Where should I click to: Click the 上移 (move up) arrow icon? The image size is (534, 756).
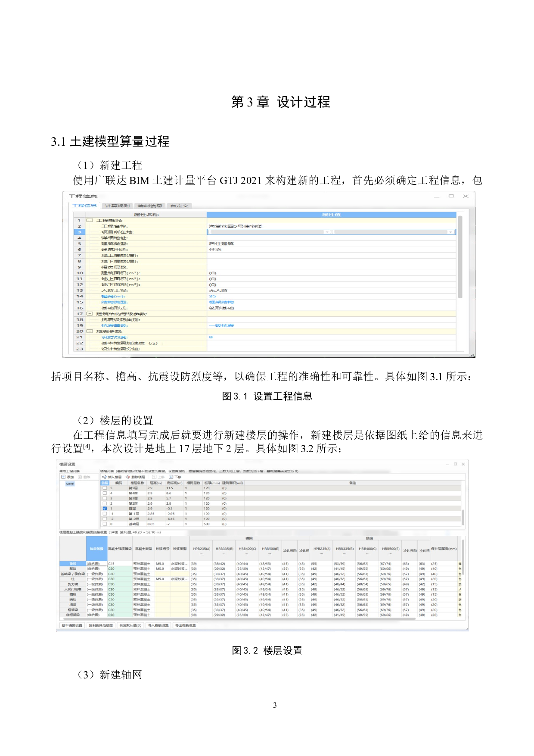pyautogui.click(x=154, y=477)
